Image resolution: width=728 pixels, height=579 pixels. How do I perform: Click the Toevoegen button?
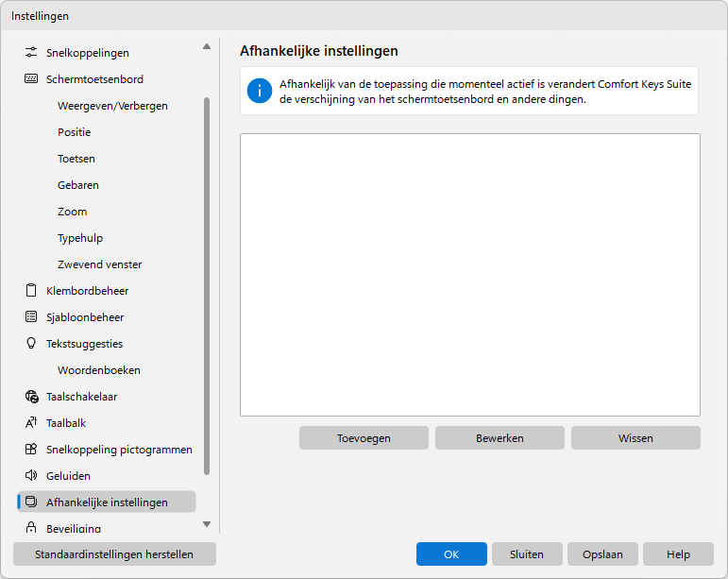(364, 438)
